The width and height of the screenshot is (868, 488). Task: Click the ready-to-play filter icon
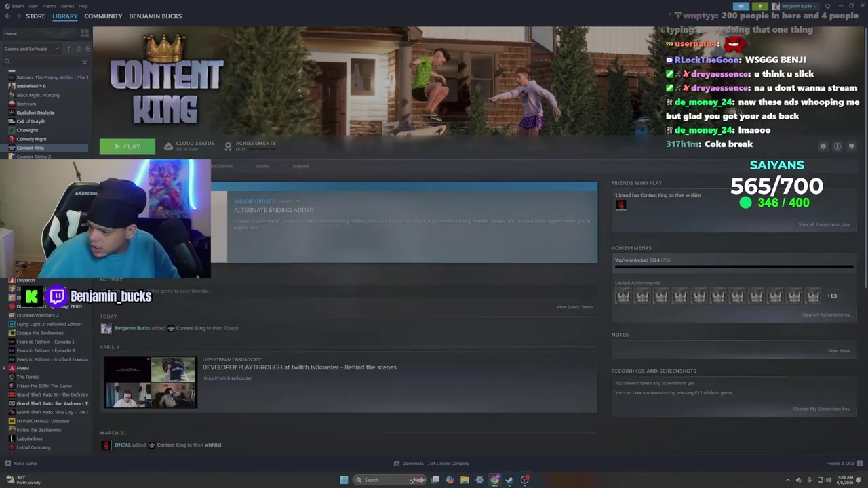pos(87,49)
